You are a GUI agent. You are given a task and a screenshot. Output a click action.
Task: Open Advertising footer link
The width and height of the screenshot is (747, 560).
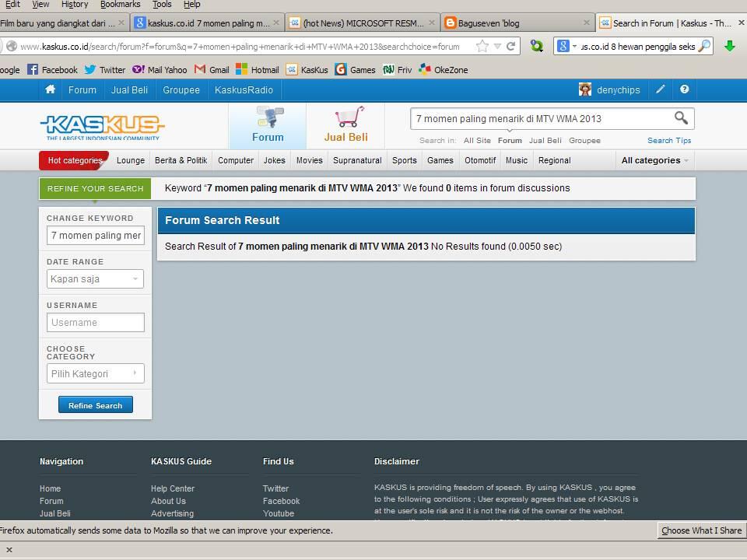point(172,513)
